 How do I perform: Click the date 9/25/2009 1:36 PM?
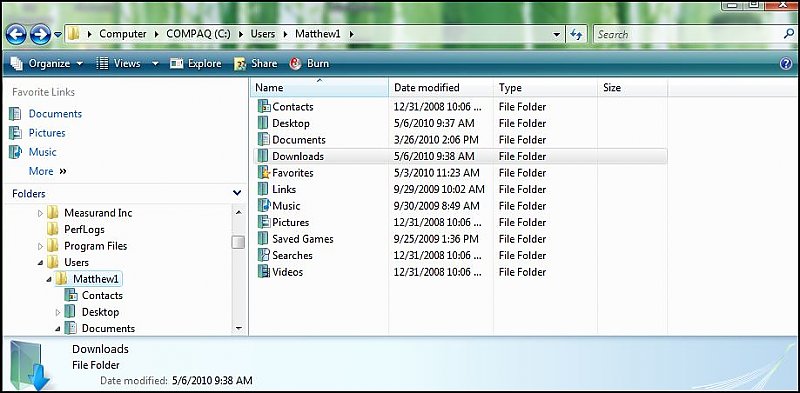[436, 238]
